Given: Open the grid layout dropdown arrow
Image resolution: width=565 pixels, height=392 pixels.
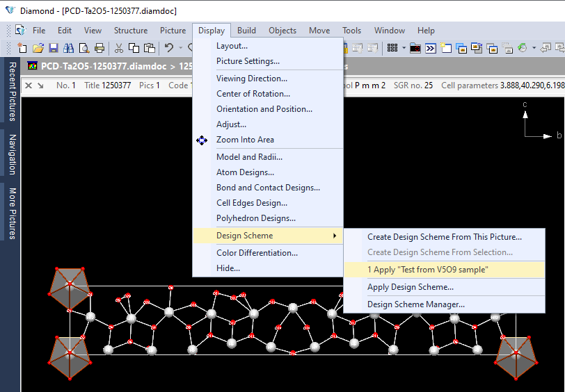Looking at the screenshot, I should pos(404,48).
